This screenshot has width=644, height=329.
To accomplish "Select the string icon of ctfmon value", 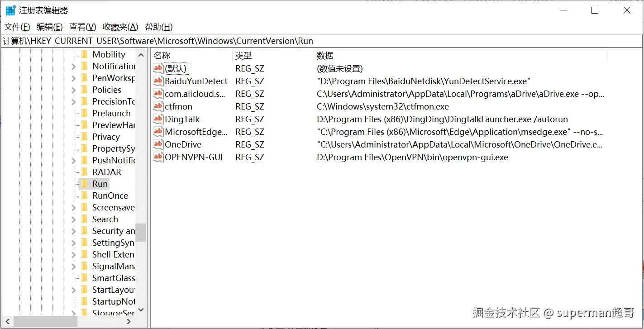I will [158, 106].
